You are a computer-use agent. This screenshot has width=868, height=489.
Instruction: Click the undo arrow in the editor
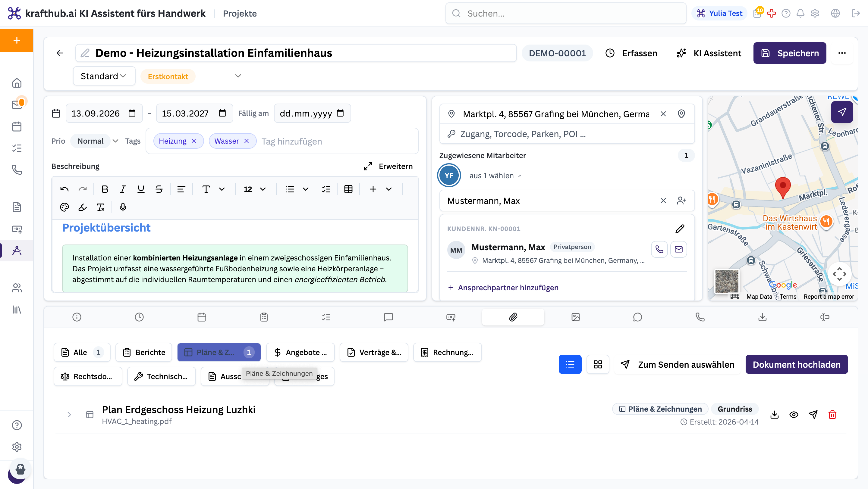64,189
